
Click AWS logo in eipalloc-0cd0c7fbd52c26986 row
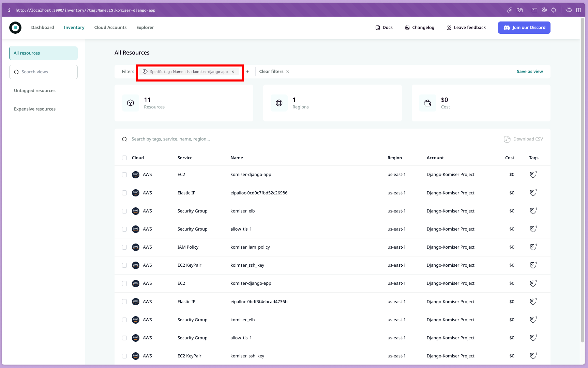(x=136, y=193)
